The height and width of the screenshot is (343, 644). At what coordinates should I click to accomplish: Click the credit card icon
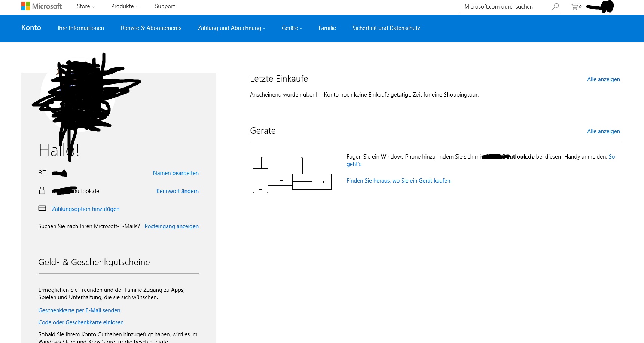[42, 208]
